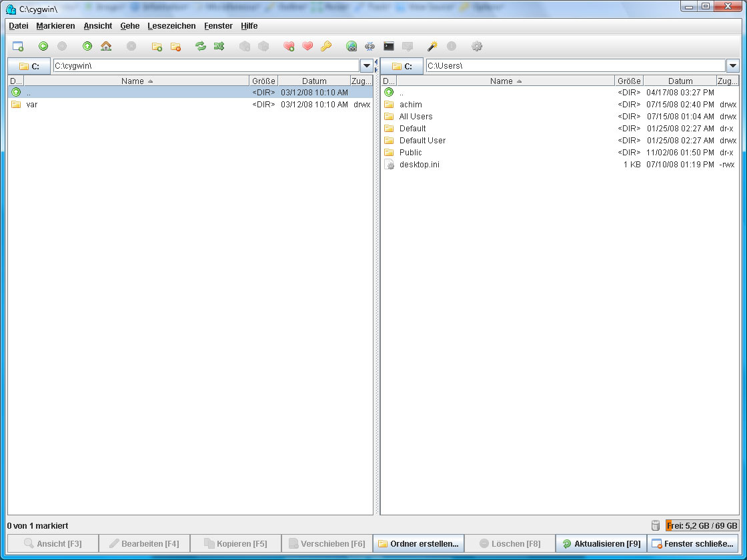Click the Kopieren [F5] button
The image size is (747, 560).
236,543
